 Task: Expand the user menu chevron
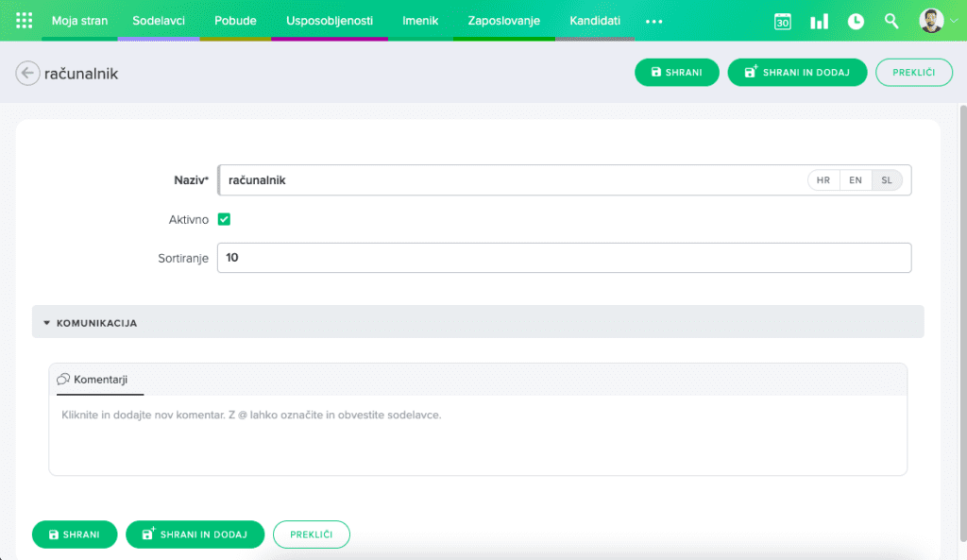coord(953,21)
